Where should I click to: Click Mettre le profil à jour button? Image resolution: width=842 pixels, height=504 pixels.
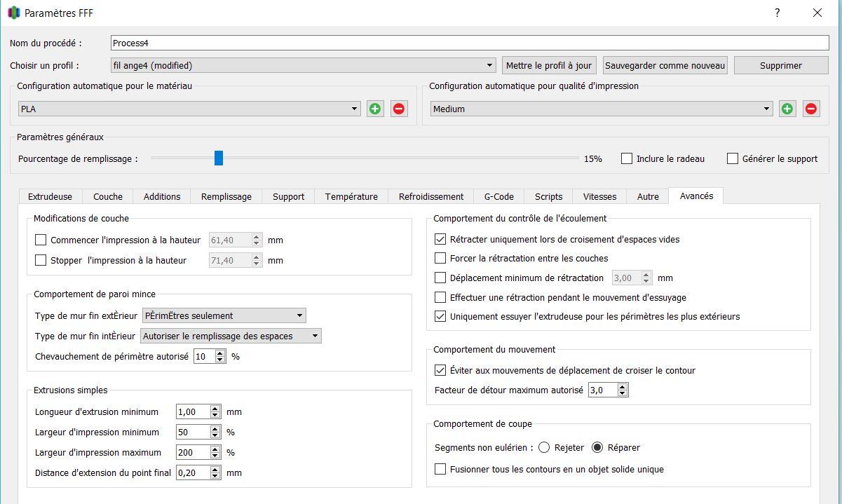click(x=549, y=65)
